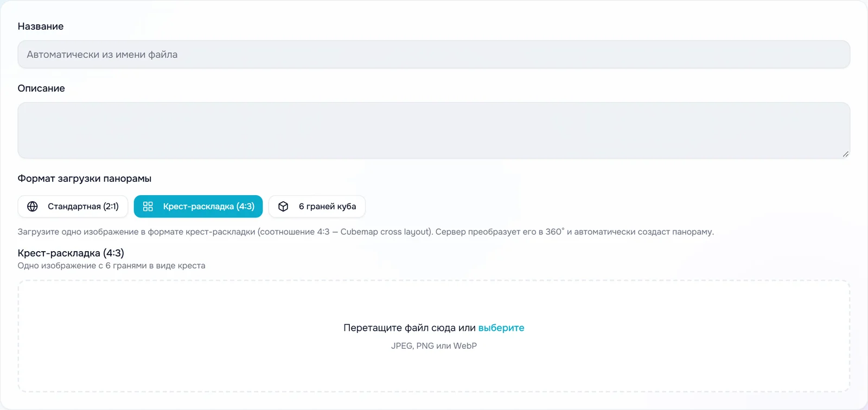Click the JPEG, PNG или WebP hint

pos(434,346)
